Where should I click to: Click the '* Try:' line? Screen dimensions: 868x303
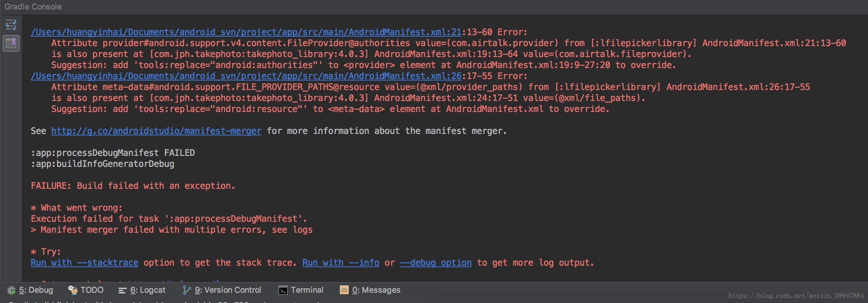tap(46, 252)
